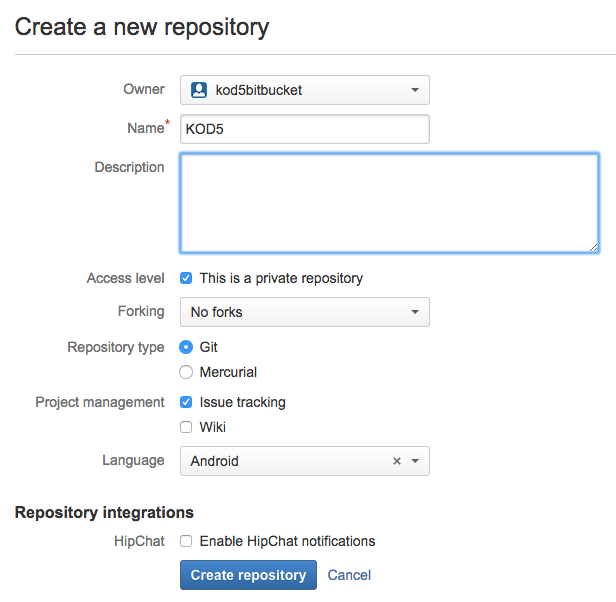The image size is (616, 602).
Task: Click the 'Project management' label
Action: (100, 402)
